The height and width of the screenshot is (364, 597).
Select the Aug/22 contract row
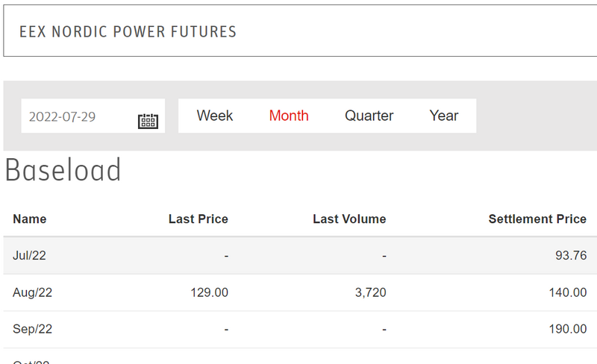pos(32,292)
